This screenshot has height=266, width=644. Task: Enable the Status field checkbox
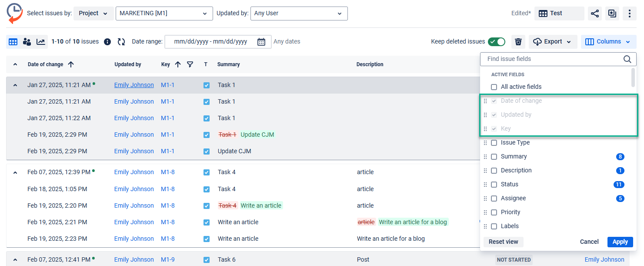click(494, 185)
